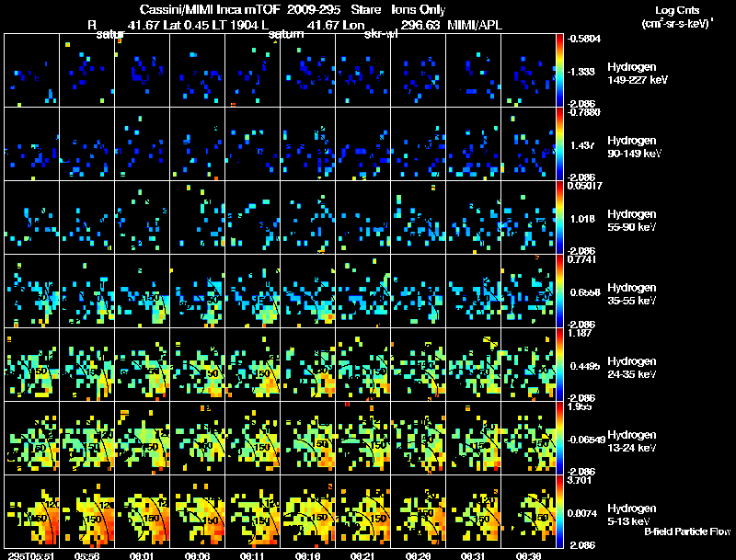Click the '05:56' time label

(x=86, y=555)
